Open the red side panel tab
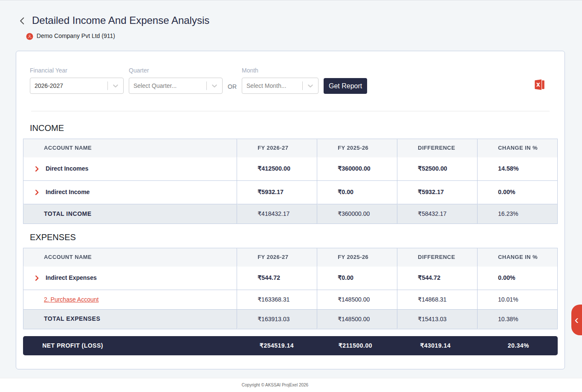Viewport: 582px width, 392px height. pos(576,320)
